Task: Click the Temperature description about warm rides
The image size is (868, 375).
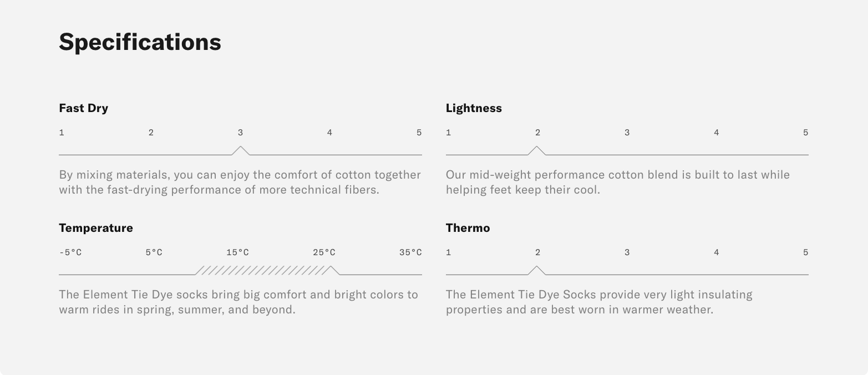Action: point(238,302)
